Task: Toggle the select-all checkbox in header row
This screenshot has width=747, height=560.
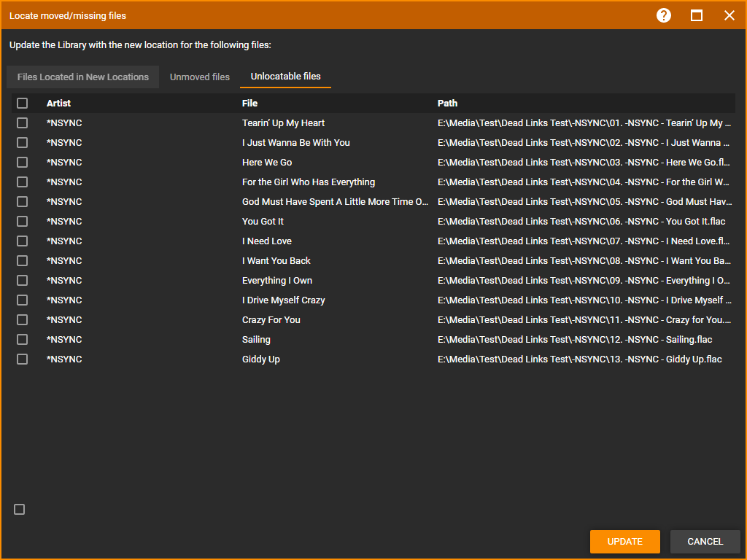Action: [23, 104]
